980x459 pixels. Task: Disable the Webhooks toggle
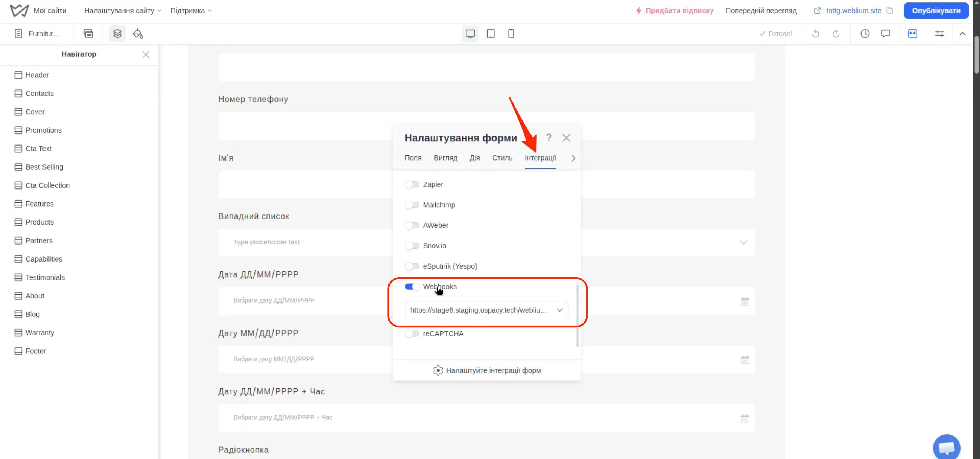coord(412,287)
